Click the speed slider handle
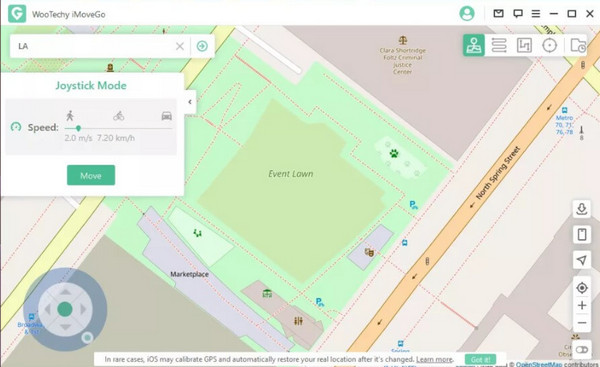 78,128
